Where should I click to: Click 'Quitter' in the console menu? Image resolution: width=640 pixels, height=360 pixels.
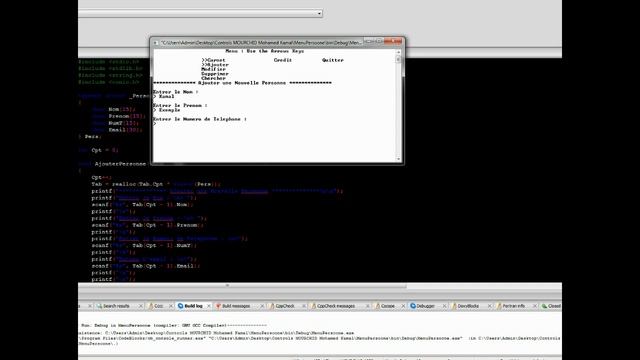(x=333, y=60)
